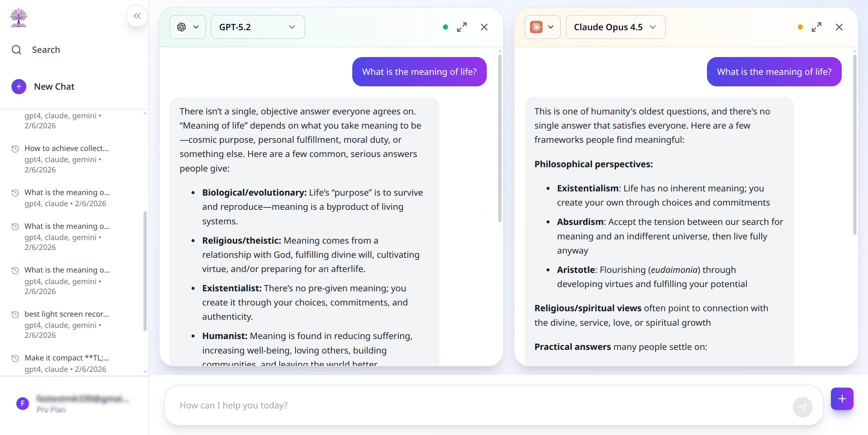The width and height of the screenshot is (868, 435).
Task: Expand the GPT-5.2 panel to fullscreen
Action: 462,27
